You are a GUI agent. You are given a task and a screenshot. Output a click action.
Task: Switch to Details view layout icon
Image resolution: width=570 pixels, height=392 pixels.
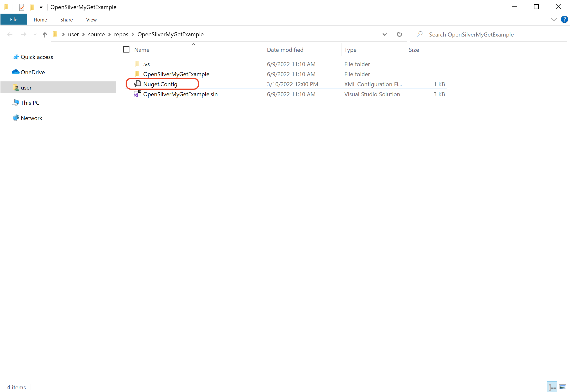pyautogui.click(x=552, y=387)
